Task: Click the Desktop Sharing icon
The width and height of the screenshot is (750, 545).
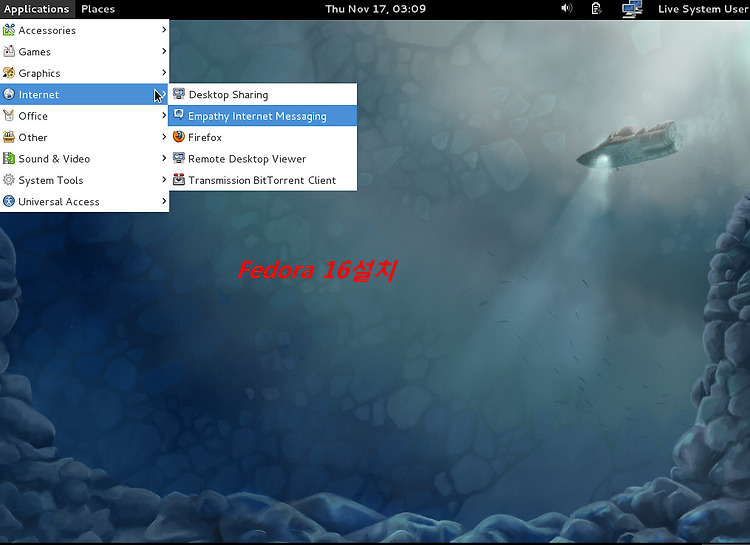Action: point(179,94)
